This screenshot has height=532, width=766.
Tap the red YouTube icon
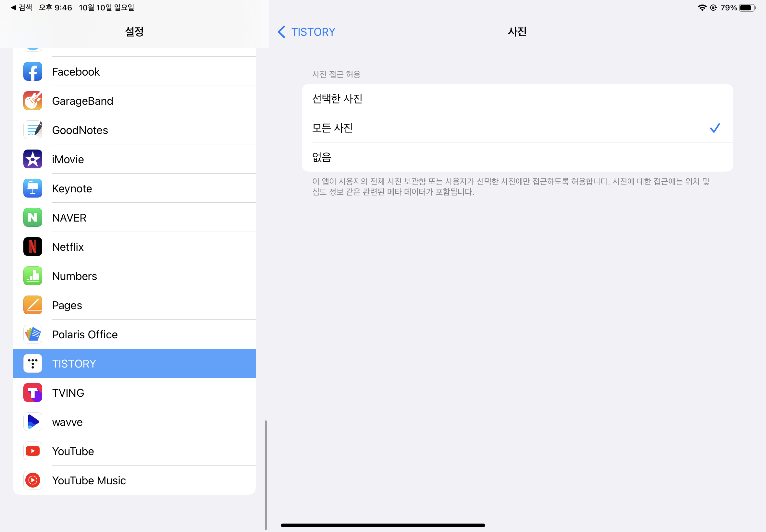(x=33, y=451)
